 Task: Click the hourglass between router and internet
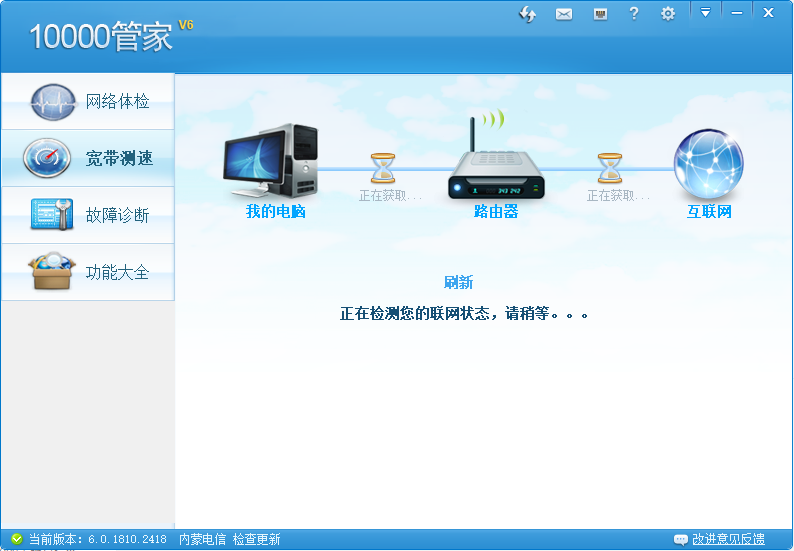(610, 168)
